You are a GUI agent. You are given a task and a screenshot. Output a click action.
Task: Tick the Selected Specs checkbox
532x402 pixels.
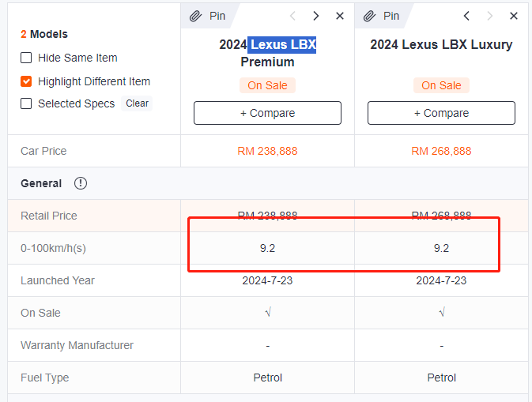coord(26,103)
